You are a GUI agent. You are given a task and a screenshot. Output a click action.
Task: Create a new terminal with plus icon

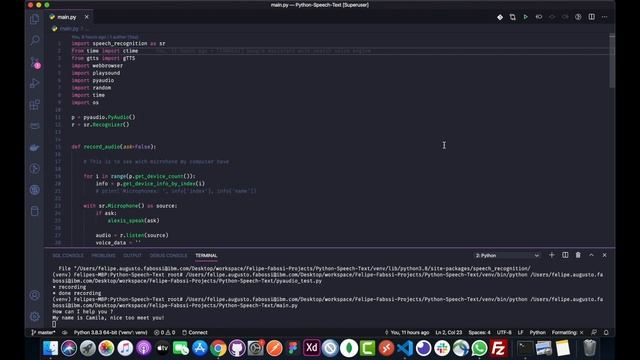click(x=552, y=255)
